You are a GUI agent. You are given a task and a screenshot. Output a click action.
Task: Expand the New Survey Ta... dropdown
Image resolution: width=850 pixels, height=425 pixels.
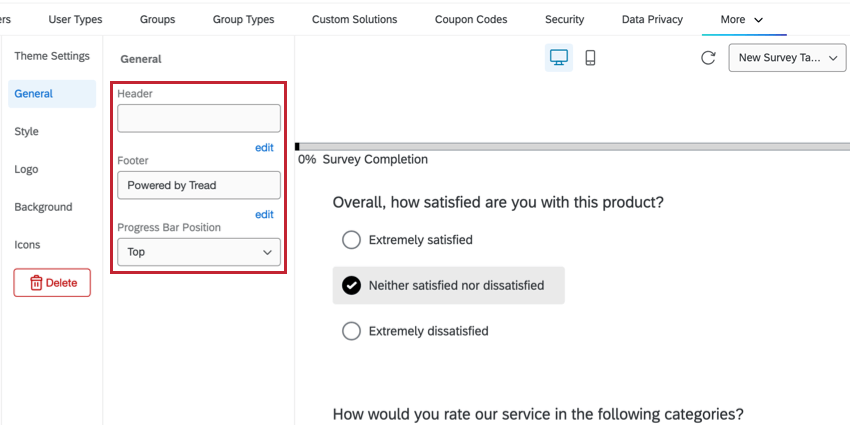(x=788, y=58)
